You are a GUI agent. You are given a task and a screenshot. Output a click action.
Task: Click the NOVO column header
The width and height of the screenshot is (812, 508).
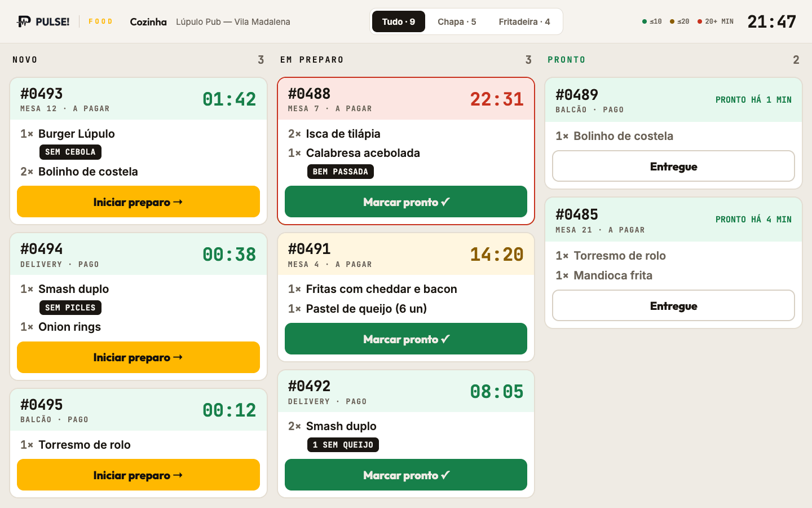click(25, 60)
